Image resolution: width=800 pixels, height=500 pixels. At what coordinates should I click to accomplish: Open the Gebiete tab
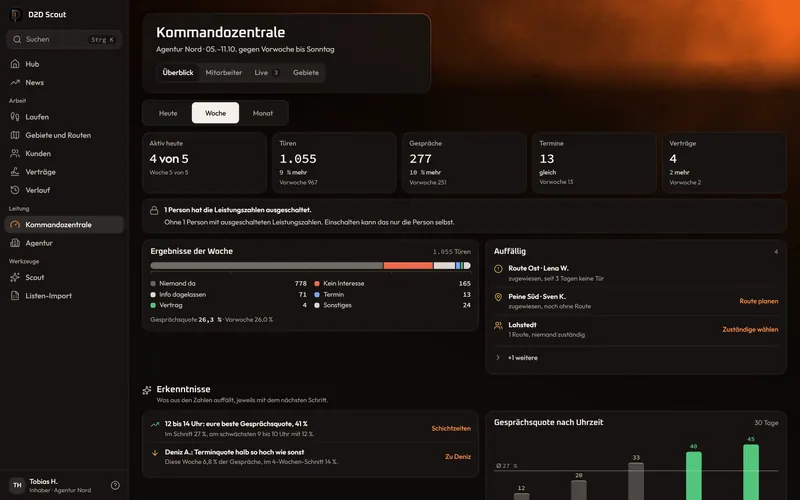[x=306, y=72]
